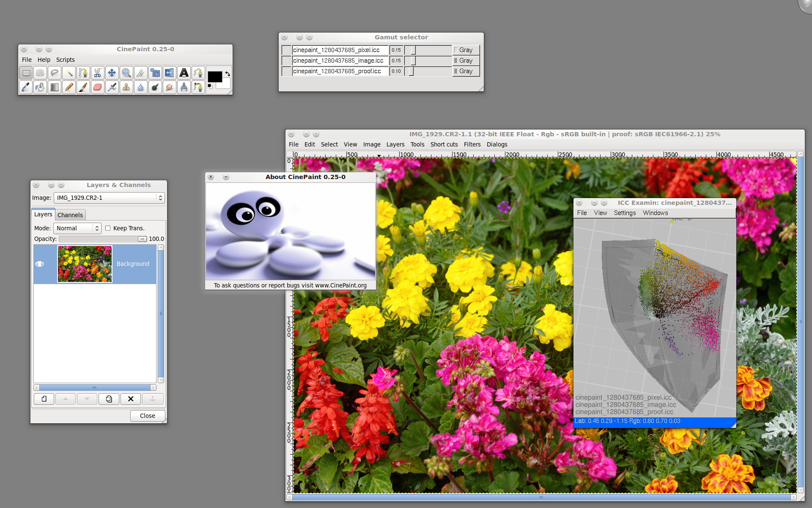Select the Crop knife tool
This screenshot has width=812, height=508.
pyautogui.click(x=141, y=73)
